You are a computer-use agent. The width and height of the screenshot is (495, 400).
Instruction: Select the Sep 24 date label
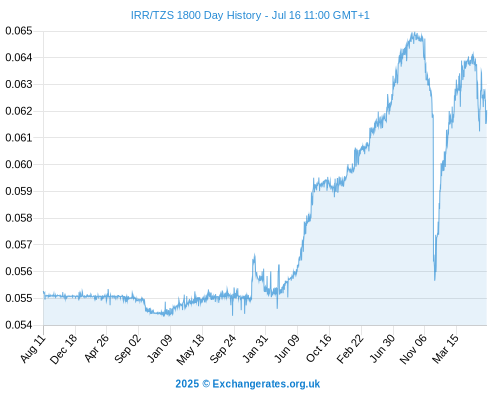point(223,349)
